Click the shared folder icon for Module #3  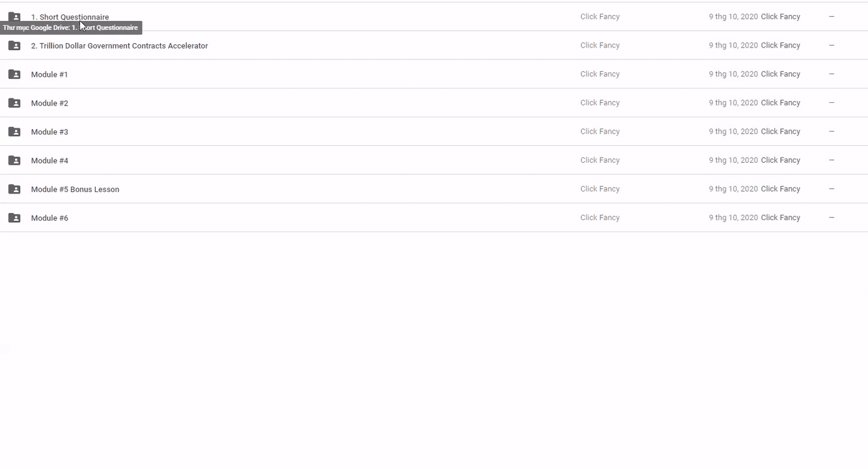click(x=14, y=132)
